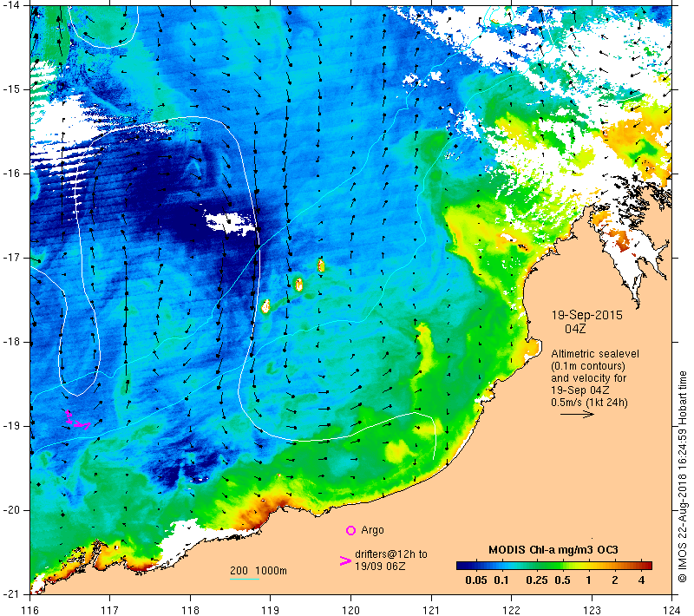
Task: Click the longitude axis label '118'
Action: click(190, 610)
